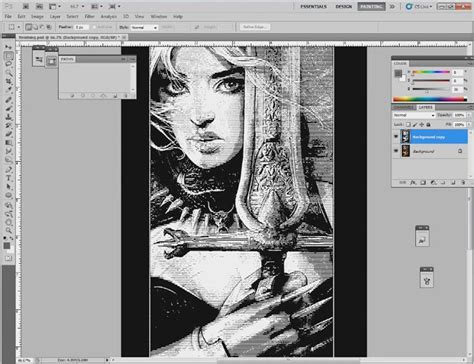The height and width of the screenshot is (364, 474).
Task: Click the Feather input field
Action: [x=81, y=27]
